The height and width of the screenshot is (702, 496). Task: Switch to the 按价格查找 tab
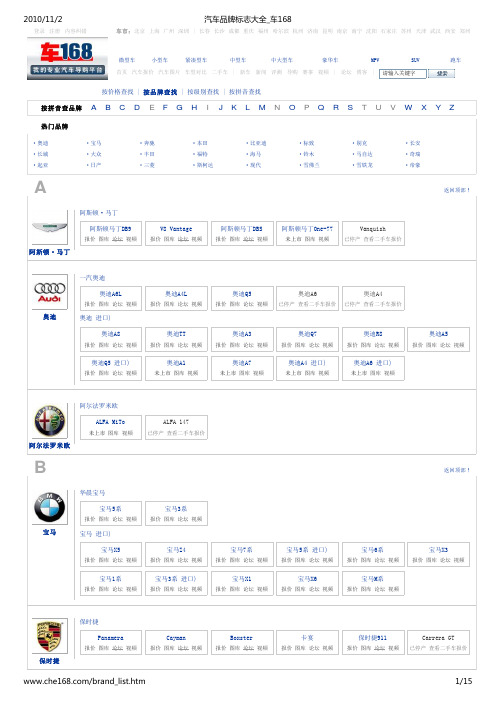(117, 92)
